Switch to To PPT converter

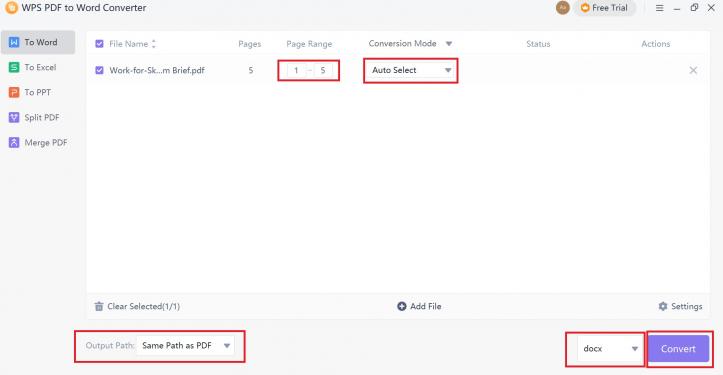pyautogui.click(x=30, y=92)
